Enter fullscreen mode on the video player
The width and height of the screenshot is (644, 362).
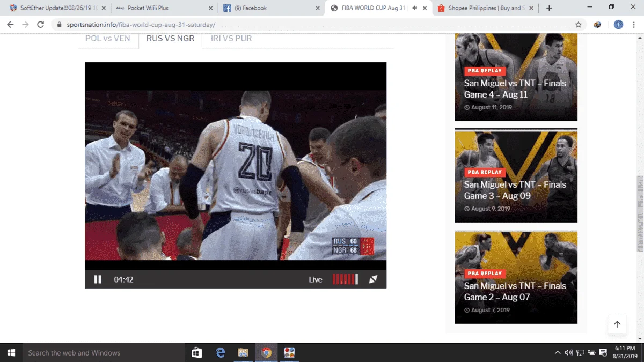tap(373, 279)
